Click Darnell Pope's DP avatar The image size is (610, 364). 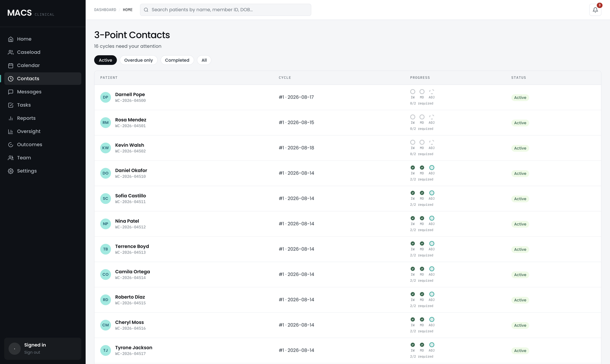pos(106,97)
